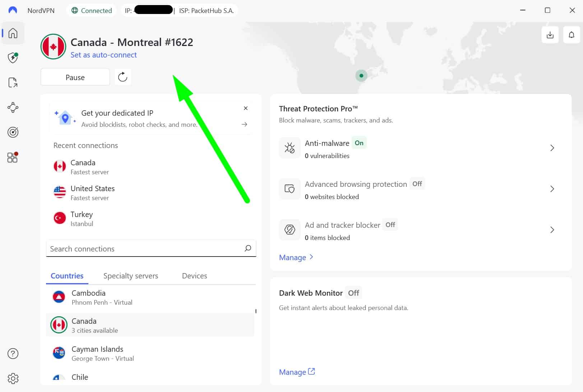Click the 0 items blocked text
The image size is (583, 392).
327,238
